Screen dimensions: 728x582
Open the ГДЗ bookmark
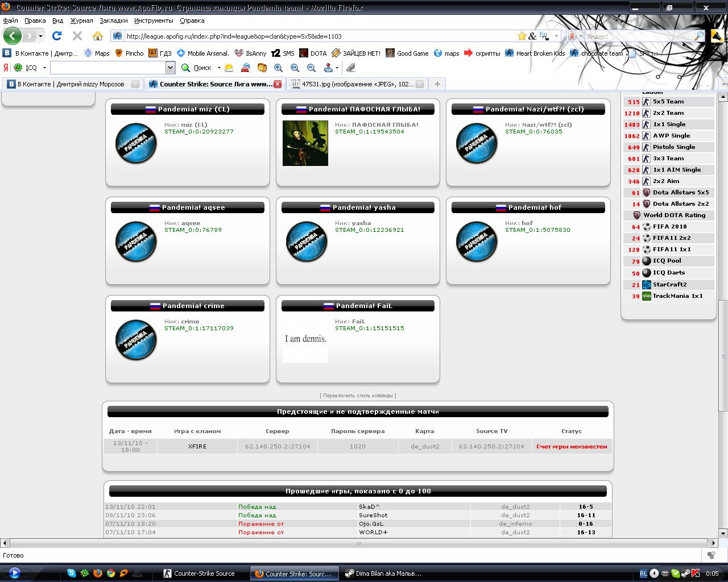click(x=160, y=53)
